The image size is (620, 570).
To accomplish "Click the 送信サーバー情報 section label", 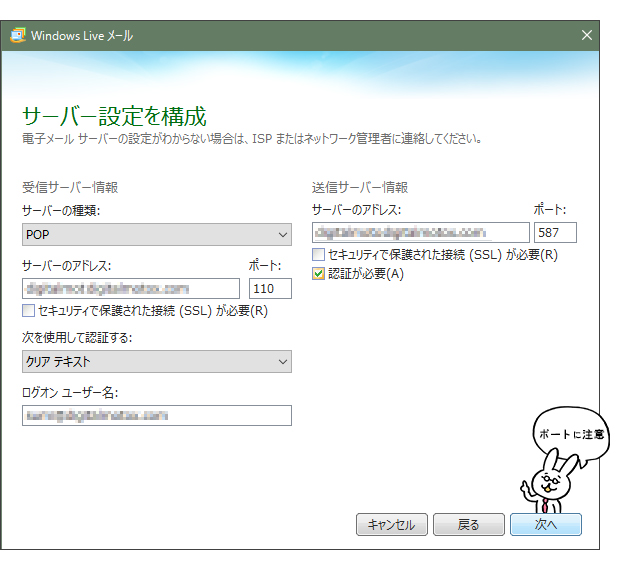I will click(x=360, y=187).
